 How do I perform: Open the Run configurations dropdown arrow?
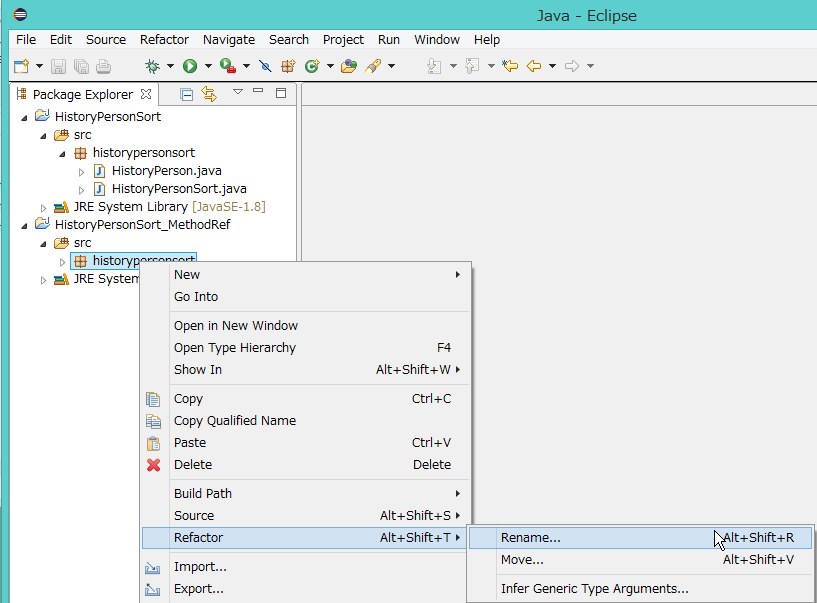pyautogui.click(x=208, y=66)
